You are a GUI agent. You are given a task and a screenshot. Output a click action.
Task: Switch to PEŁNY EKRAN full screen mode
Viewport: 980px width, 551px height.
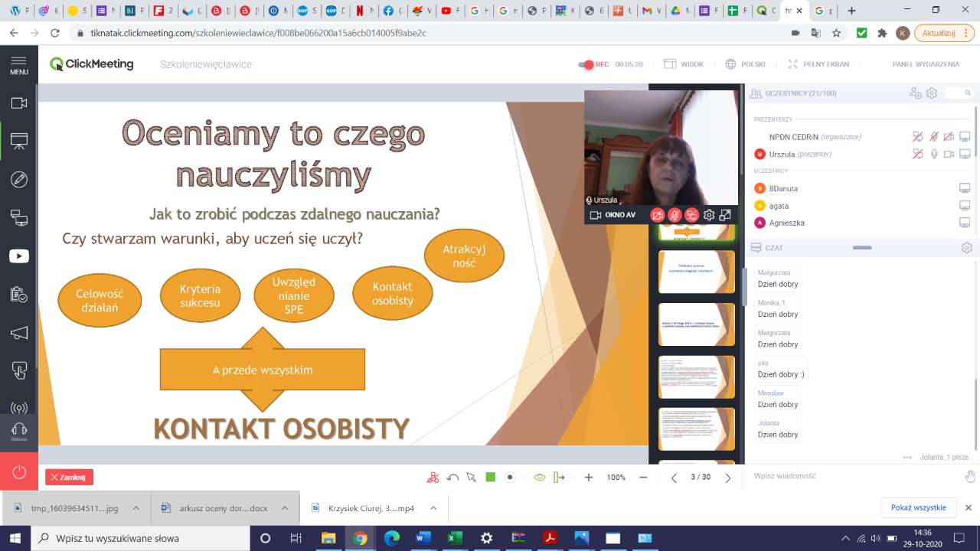point(818,65)
